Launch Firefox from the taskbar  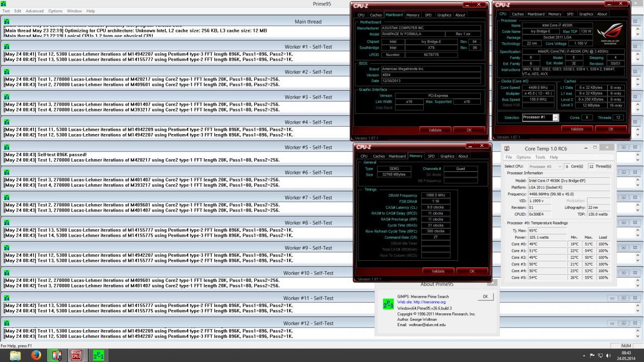36,355
